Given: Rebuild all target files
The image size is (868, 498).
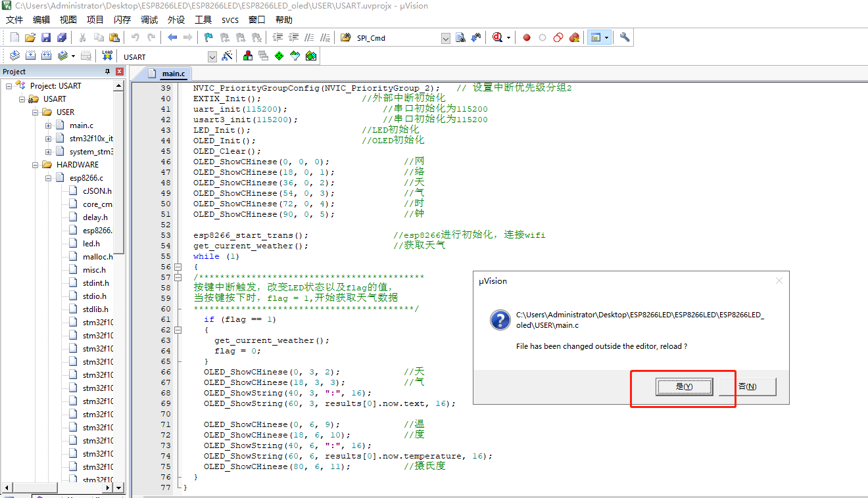Looking at the screenshot, I should tap(45, 55).
